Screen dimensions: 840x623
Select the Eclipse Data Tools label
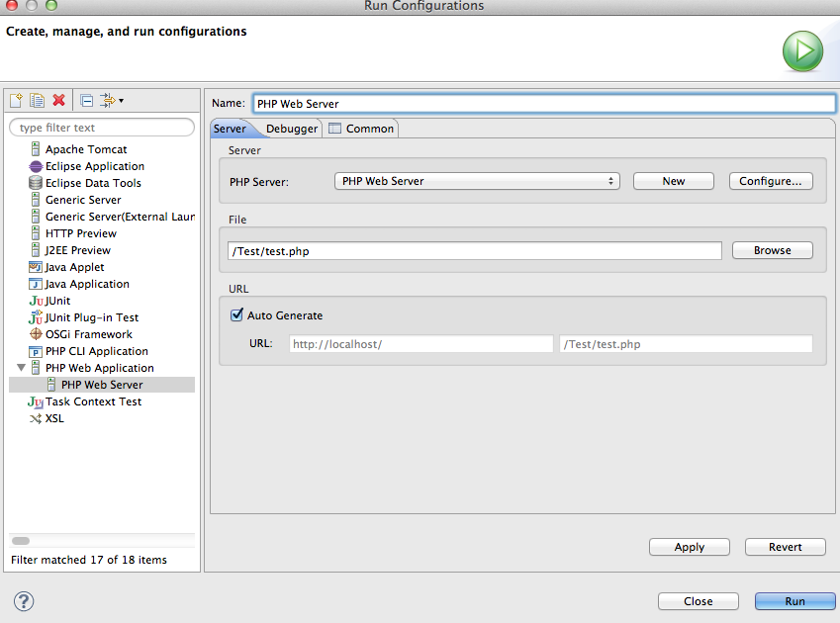(x=93, y=183)
